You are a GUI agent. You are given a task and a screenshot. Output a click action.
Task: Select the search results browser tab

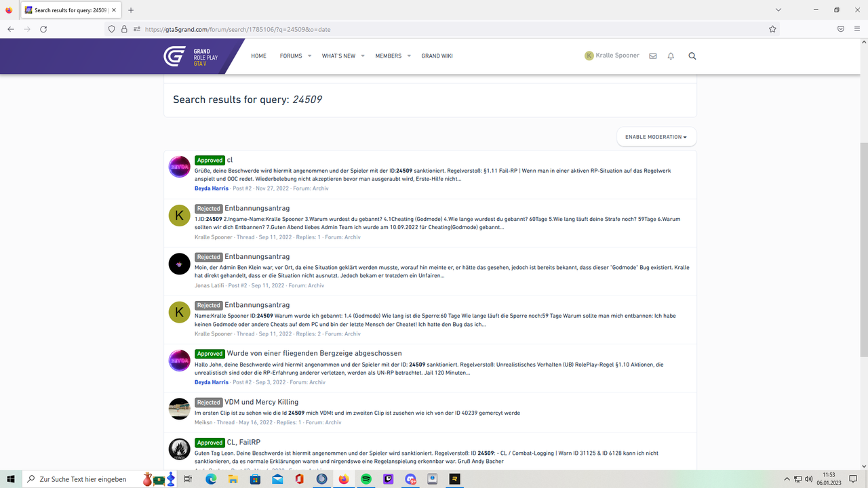point(70,10)
